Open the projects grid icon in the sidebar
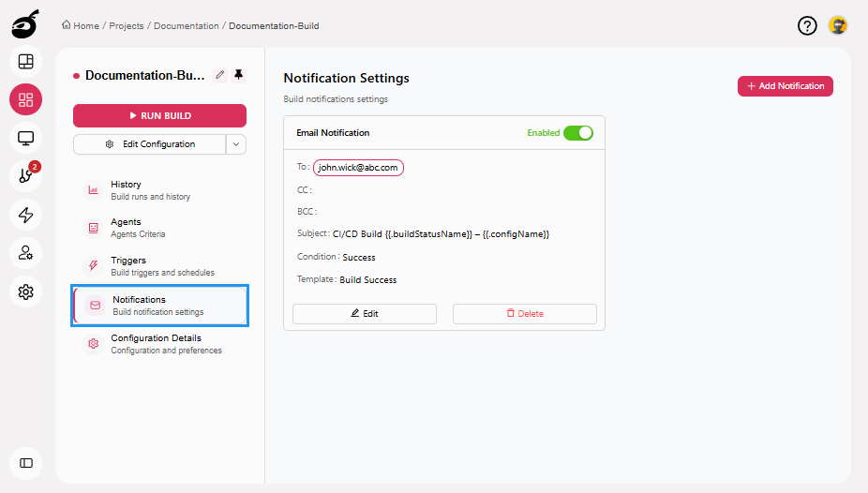868x493 pixels. (25, 99)
